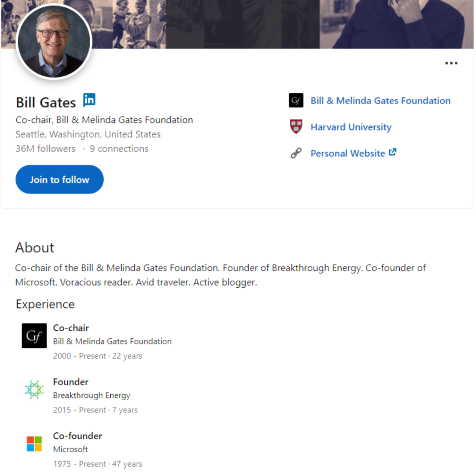Click the About summary paragraph
Viewport: 476px width, 476px height.
point(221,275)
